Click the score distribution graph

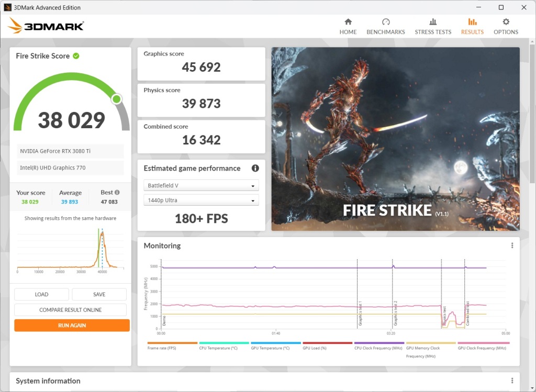[70, 251]
